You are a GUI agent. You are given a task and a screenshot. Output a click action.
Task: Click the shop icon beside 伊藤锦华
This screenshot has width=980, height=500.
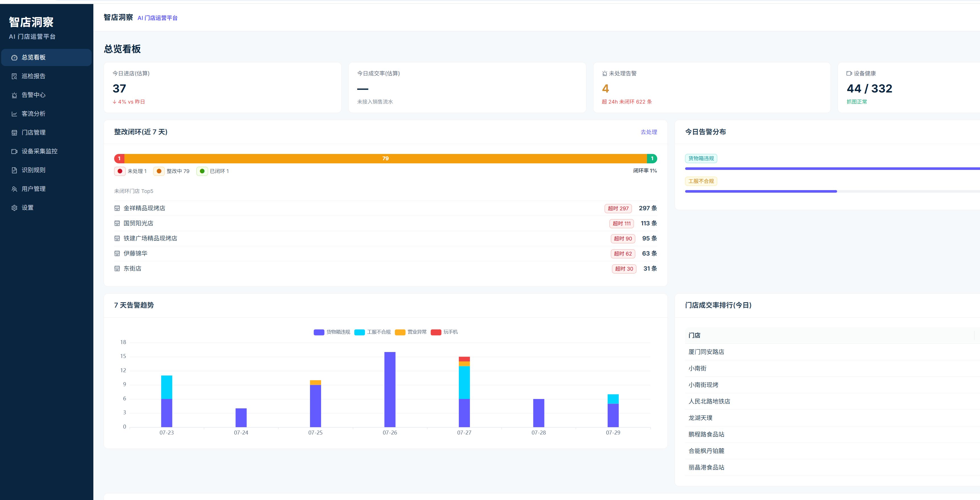pyautogui.click(x=117, y=254)
